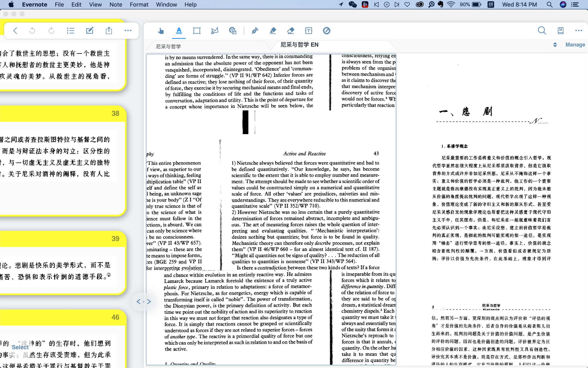Viewport: 588px width, 368px height.
Task: Click the Siri icon in menu bar
Action: click(x=563, y=5)
